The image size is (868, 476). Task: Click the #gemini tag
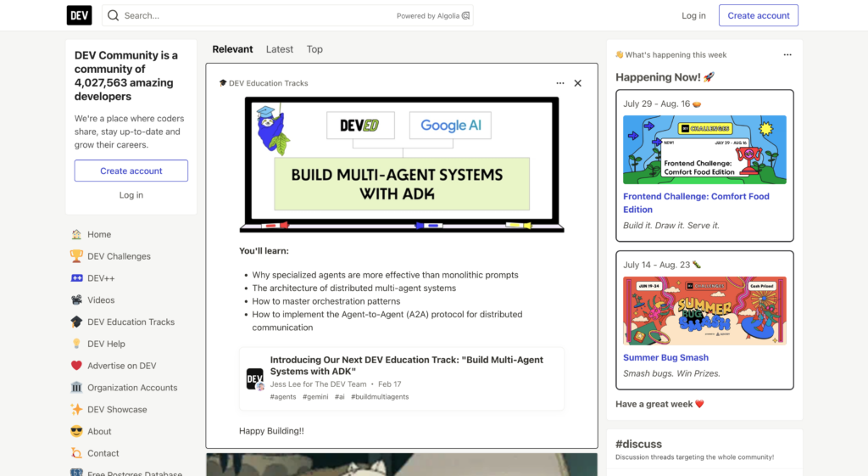tap(315, 397)
